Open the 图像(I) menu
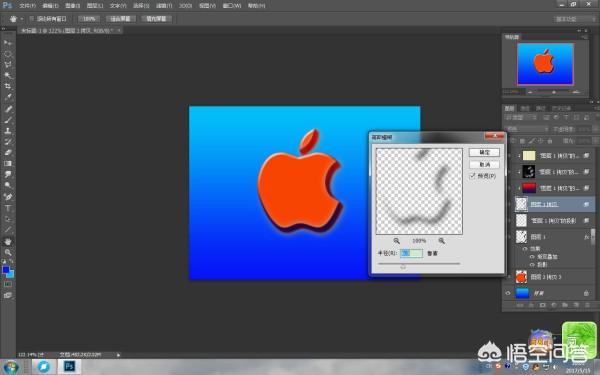 [72, 6]
